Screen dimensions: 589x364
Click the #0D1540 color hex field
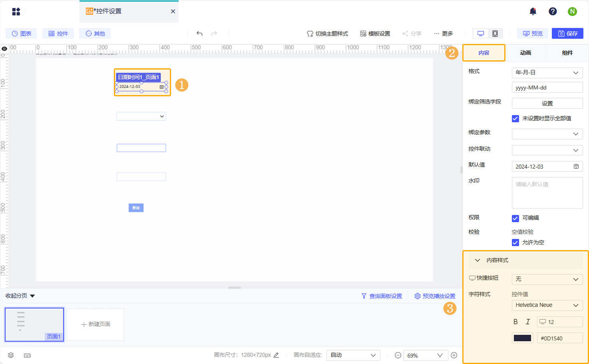click(x=560, y=338)
